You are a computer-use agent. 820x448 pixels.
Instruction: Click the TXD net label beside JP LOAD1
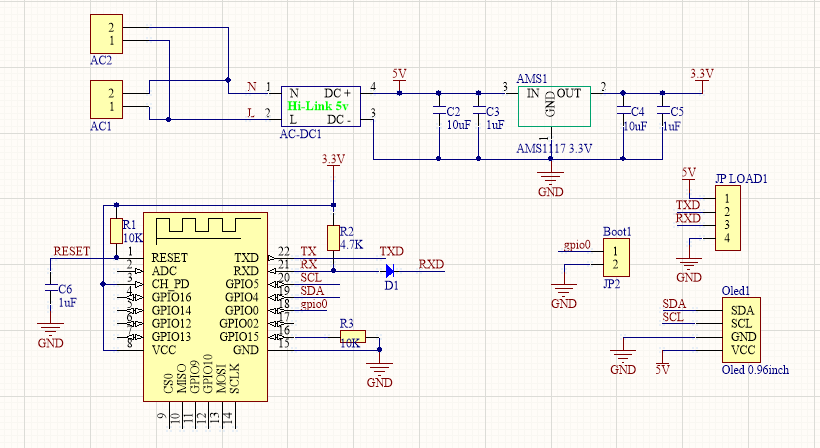[688, 205]
